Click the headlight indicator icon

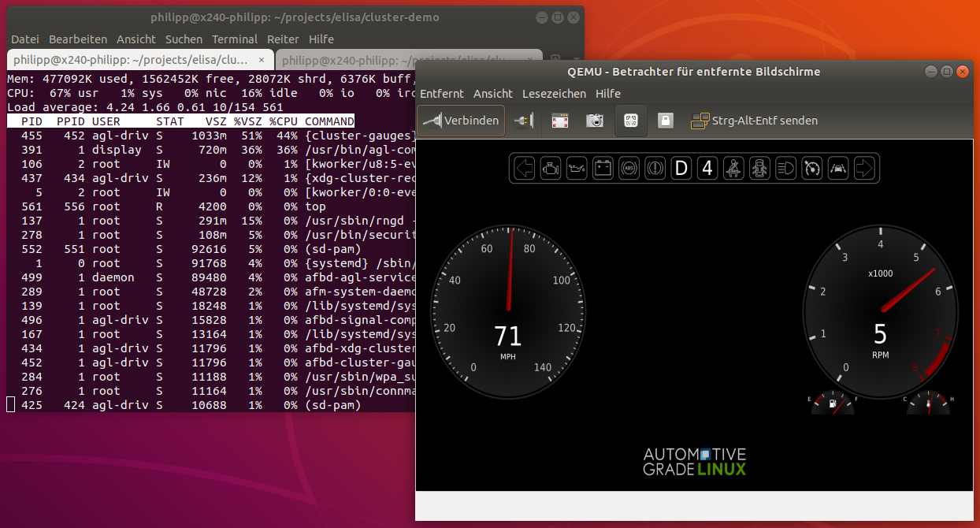pos(785,168)
